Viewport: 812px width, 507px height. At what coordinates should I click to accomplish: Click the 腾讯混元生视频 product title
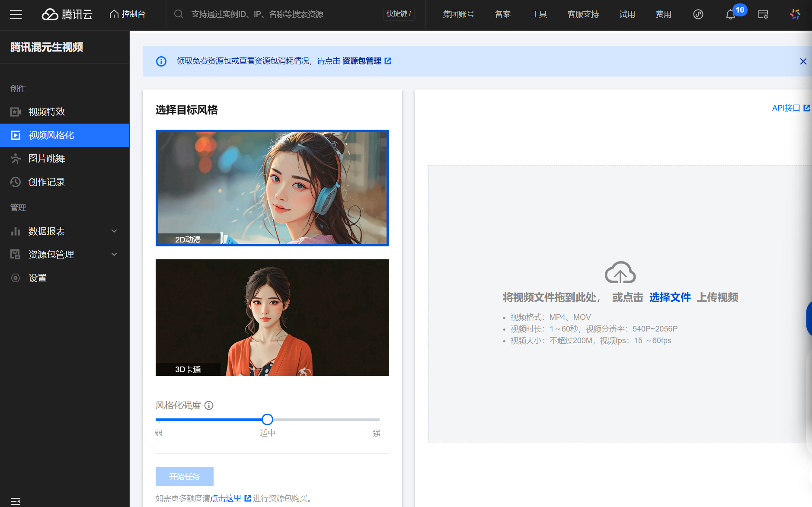tap(47, 47)
